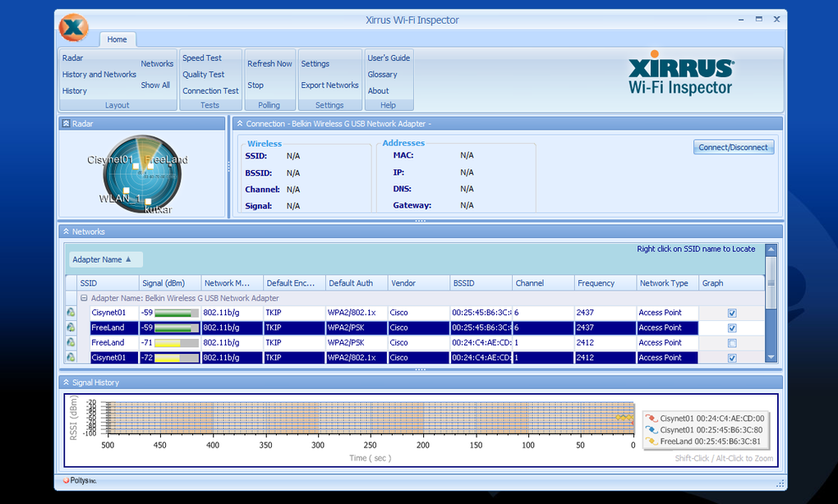Click yellow -72 signal bar for Cisynet01

point(177,358)
